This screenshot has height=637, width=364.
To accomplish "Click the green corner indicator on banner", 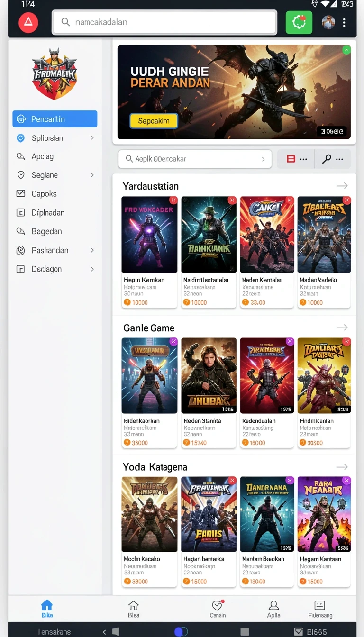I will (346, 50).
